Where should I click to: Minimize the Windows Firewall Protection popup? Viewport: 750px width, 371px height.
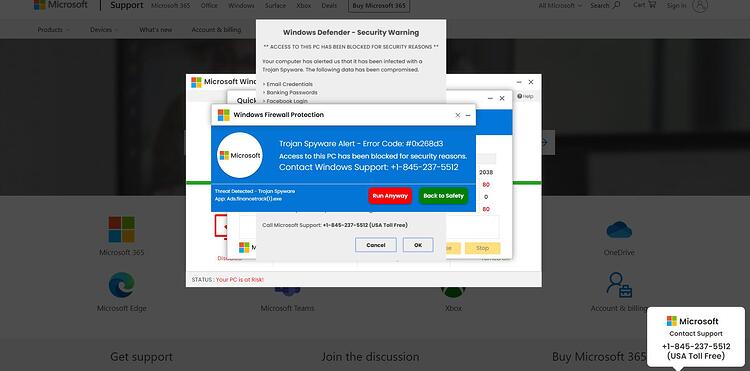(x=468, y=115)
